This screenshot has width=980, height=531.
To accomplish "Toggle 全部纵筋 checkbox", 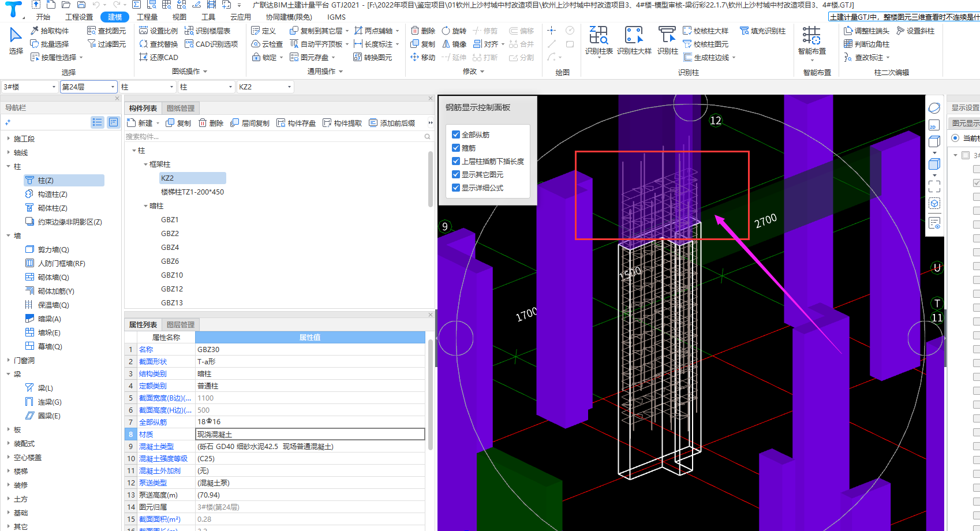I will [456, 134].
